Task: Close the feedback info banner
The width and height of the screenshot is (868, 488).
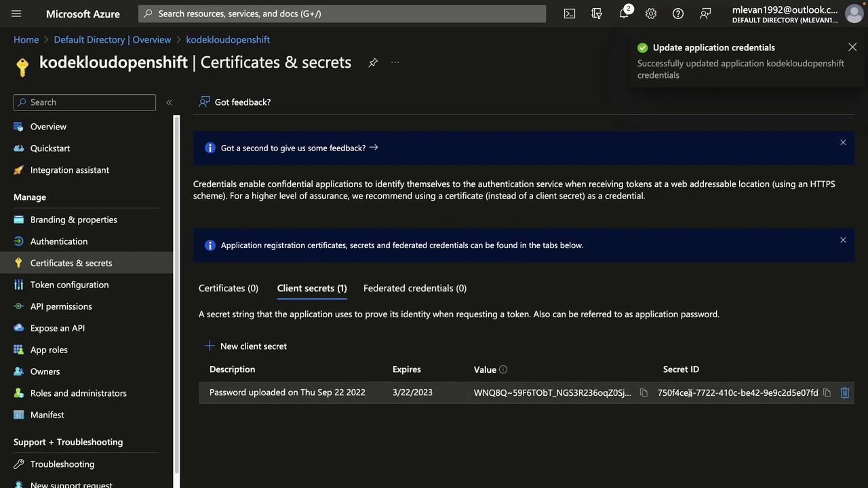Action: tap(843, 142)
